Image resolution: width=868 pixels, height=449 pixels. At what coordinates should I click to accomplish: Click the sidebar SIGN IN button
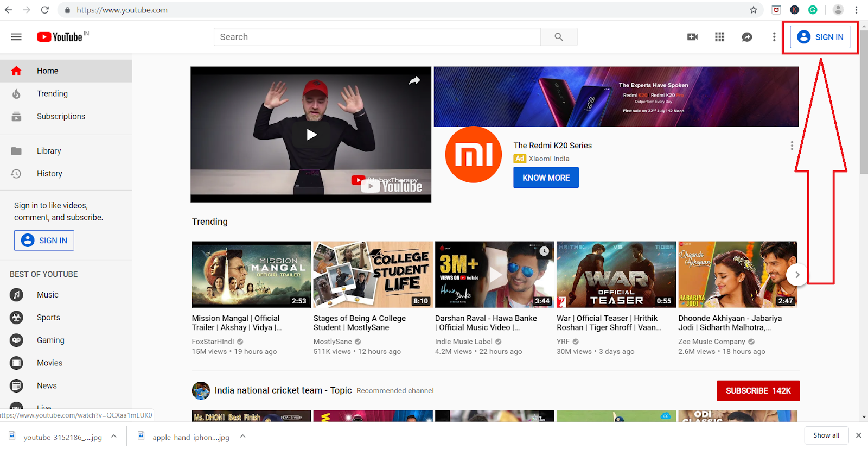click(44, 241)
